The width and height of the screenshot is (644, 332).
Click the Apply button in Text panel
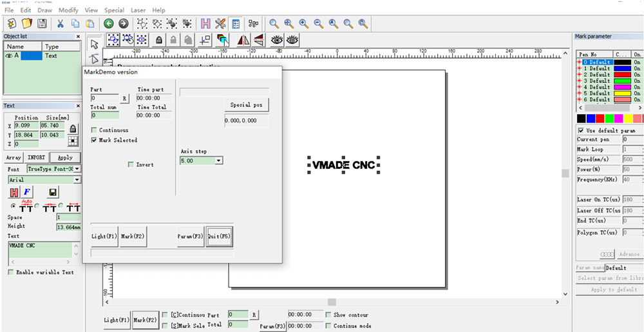pos(65,157)
